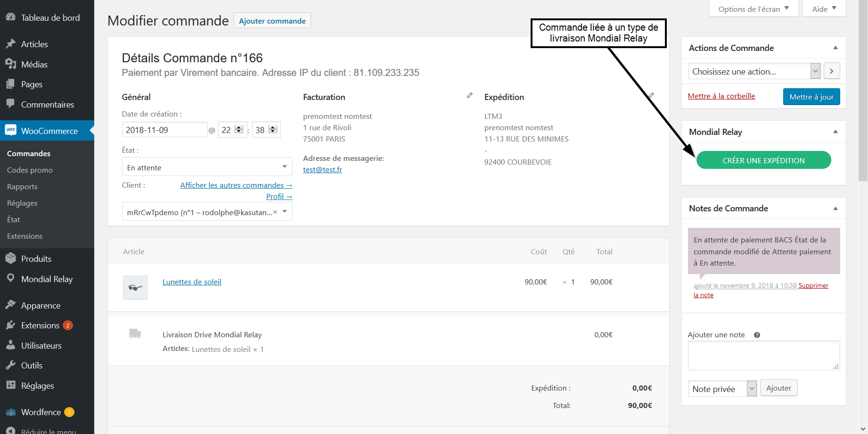Click the Mondial Relay pin icon in sidebar
Screen dimensions: 868x434
click(x=11, y=279)
